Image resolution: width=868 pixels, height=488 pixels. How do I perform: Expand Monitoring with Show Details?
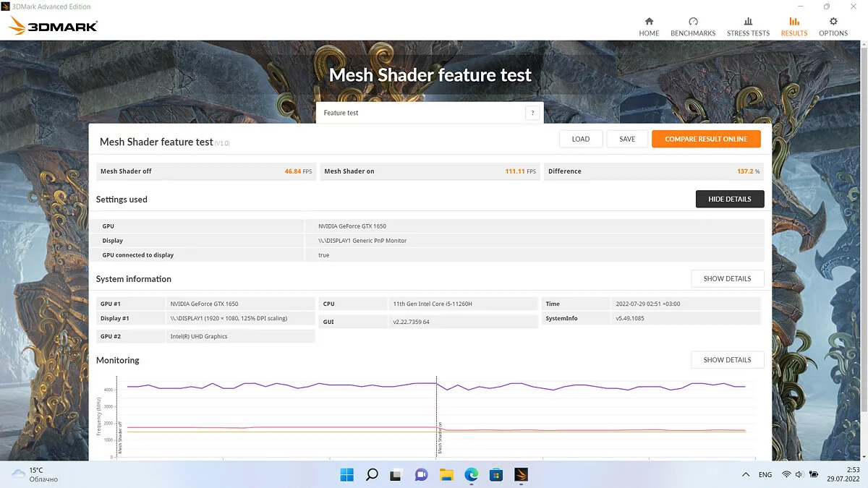click(x=727, y=359)
